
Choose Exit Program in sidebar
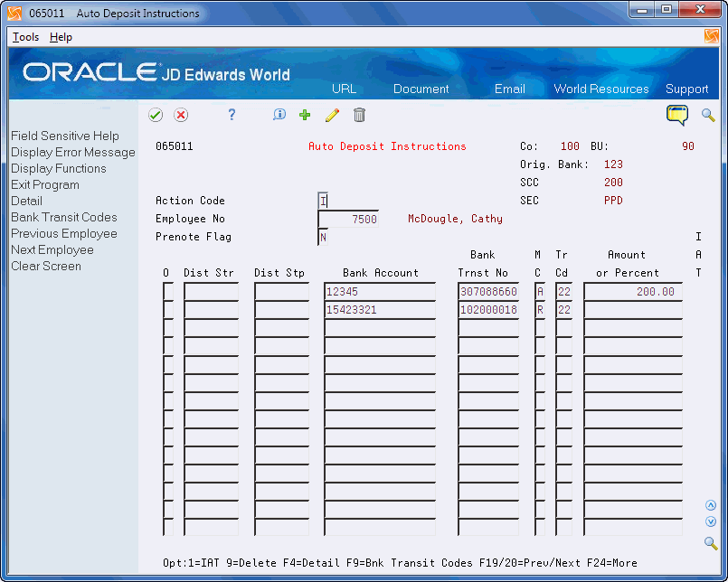[x=45, y=184]
